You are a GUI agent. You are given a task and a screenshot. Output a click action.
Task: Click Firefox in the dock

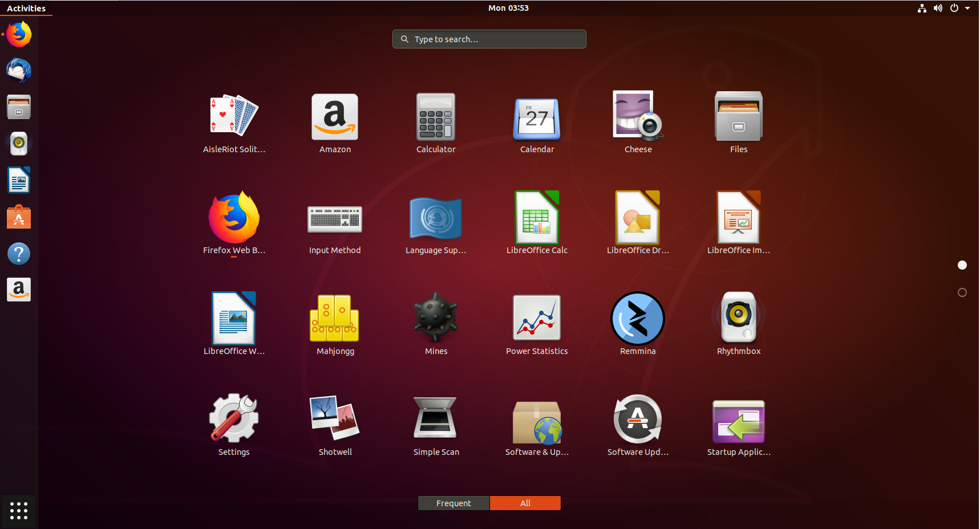click(x=19, y=34)
